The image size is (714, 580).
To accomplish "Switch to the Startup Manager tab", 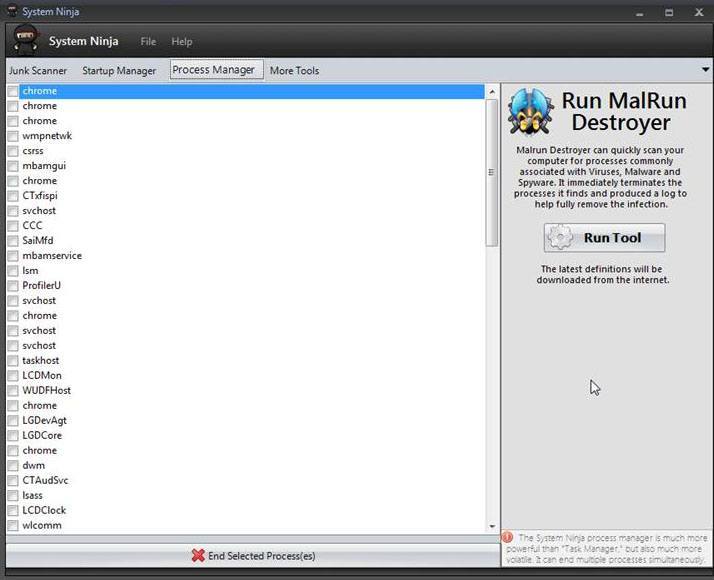I will pos(119,71).
